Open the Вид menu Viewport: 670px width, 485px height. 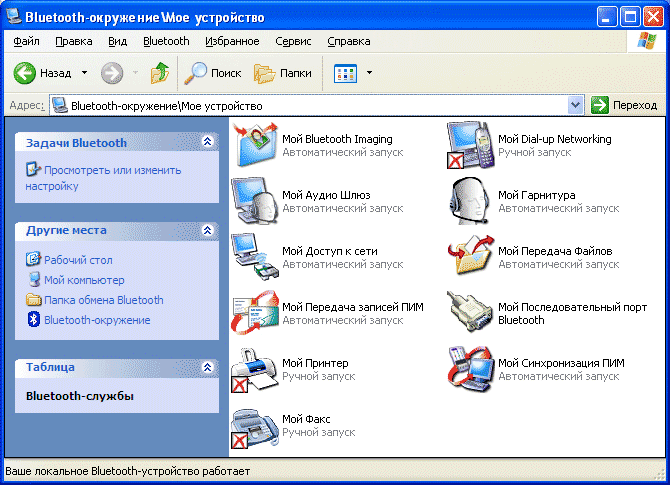(x=117, y=41)
